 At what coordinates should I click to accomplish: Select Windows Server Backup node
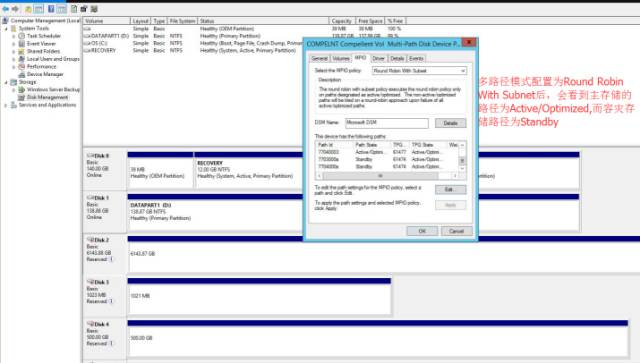click(x=53, y=89)
